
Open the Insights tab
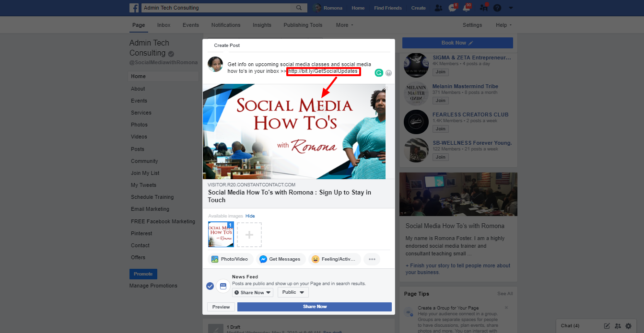[x=262, y=25]
